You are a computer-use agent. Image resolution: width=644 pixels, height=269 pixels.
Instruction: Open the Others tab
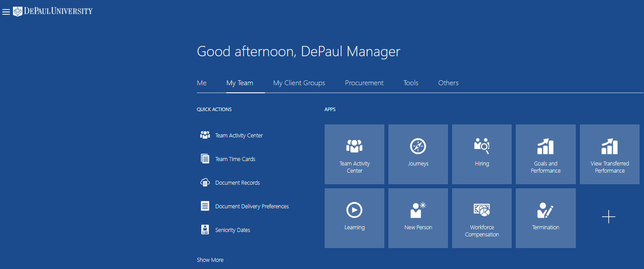448,83
